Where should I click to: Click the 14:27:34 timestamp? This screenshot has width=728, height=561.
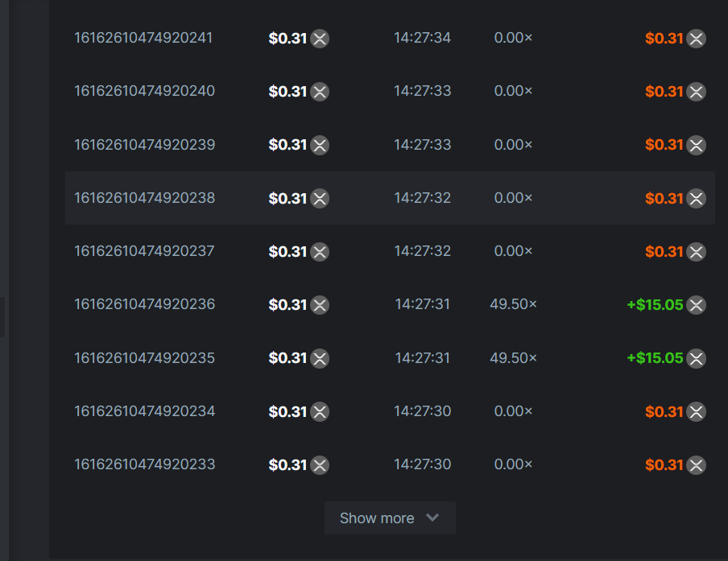[x=422, y=38]
